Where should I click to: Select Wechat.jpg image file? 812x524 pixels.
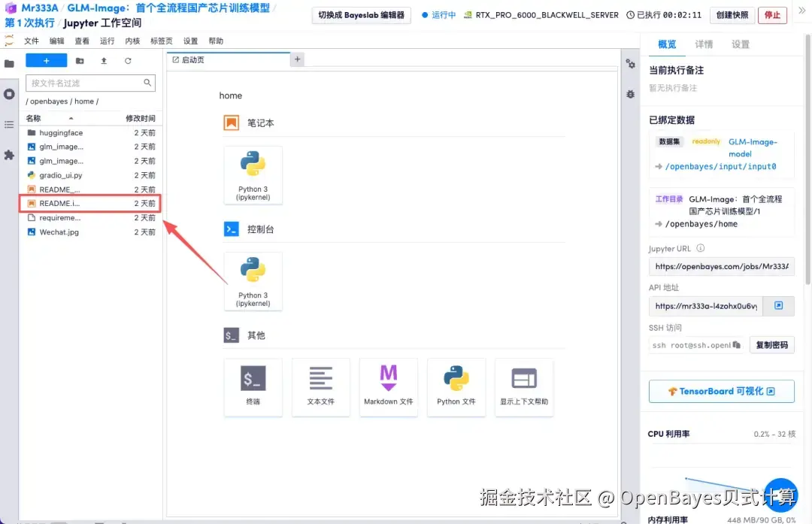pos(91,232)
